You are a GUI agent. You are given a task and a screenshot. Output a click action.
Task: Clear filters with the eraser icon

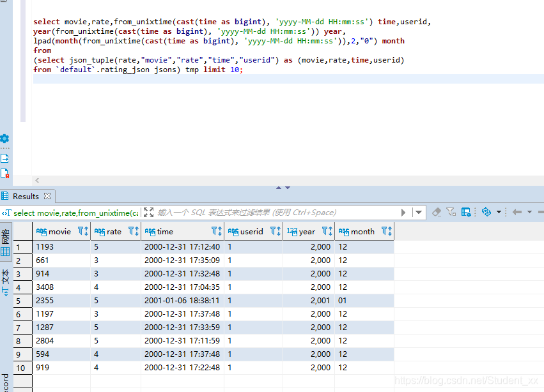[x=437, y=212]
